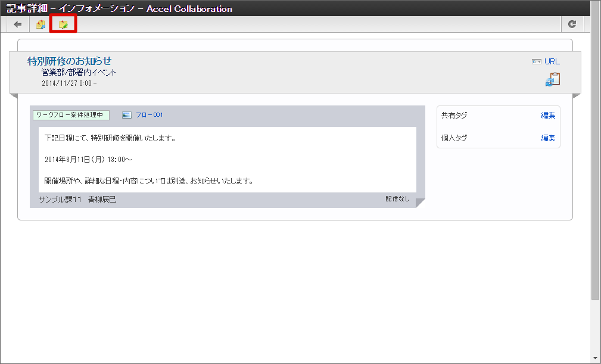Click the article move icon in the toolbar
The height and width of the screenshot is (364, 601).
(x=40, y=24)
